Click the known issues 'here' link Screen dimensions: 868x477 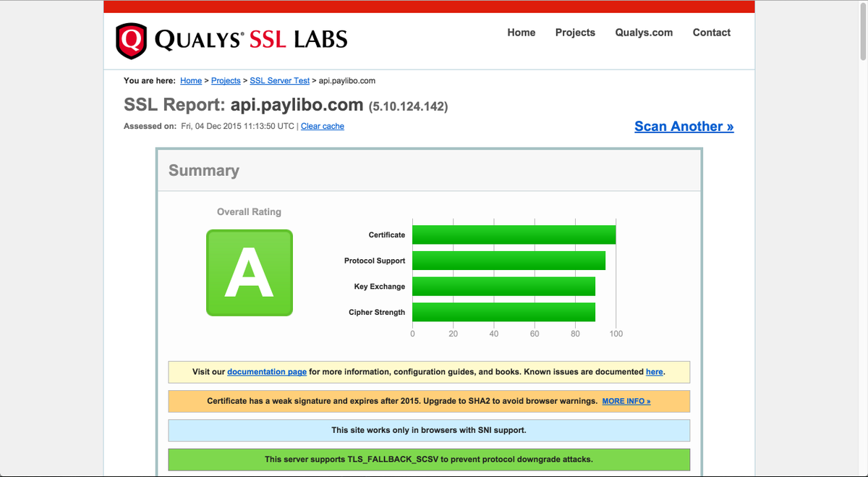point(655,372)
